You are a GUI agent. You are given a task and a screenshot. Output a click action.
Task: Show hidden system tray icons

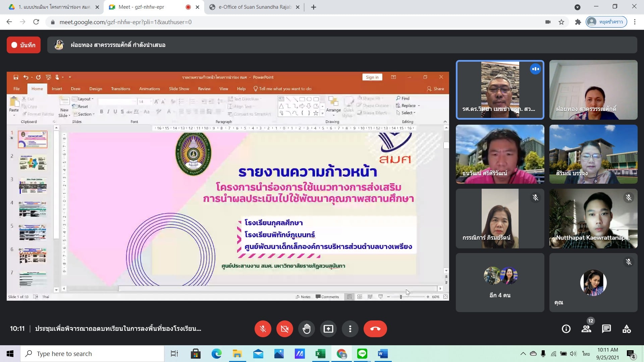(x=523, y=354)
